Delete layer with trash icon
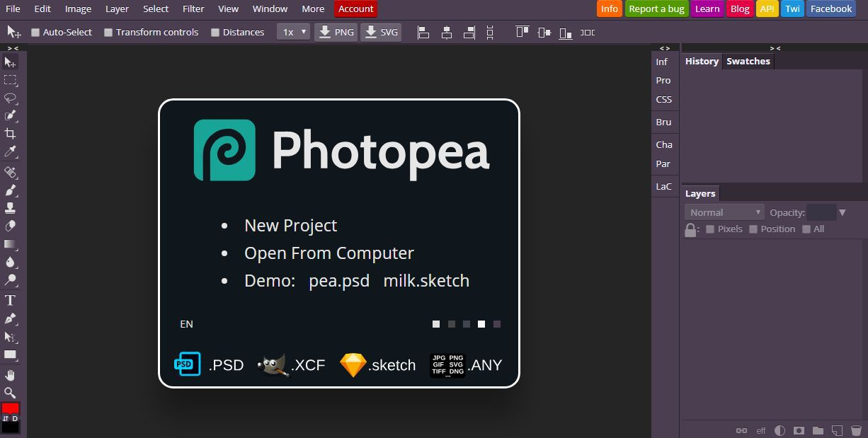Viewport: 868px width, 438px height. [856, 430]
